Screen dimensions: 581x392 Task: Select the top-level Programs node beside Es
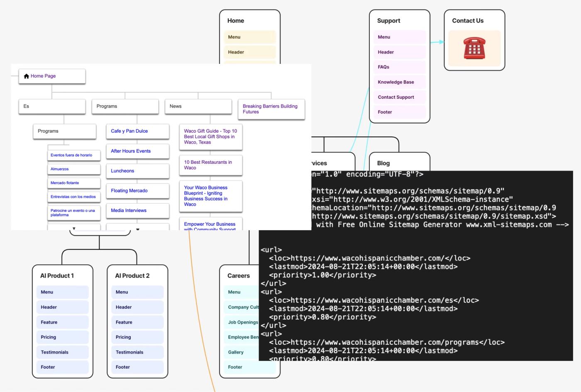[x=125, y=107]
